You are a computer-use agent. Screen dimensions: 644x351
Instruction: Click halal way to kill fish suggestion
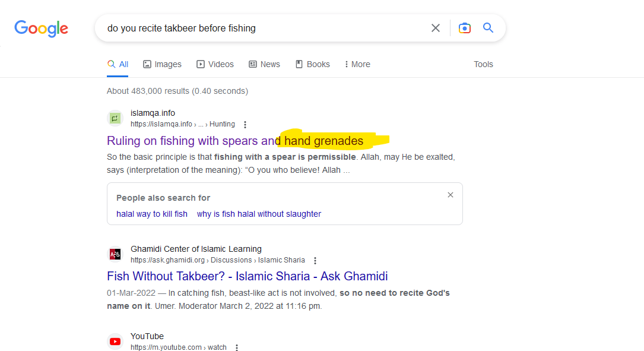click(x=152, y=214)
